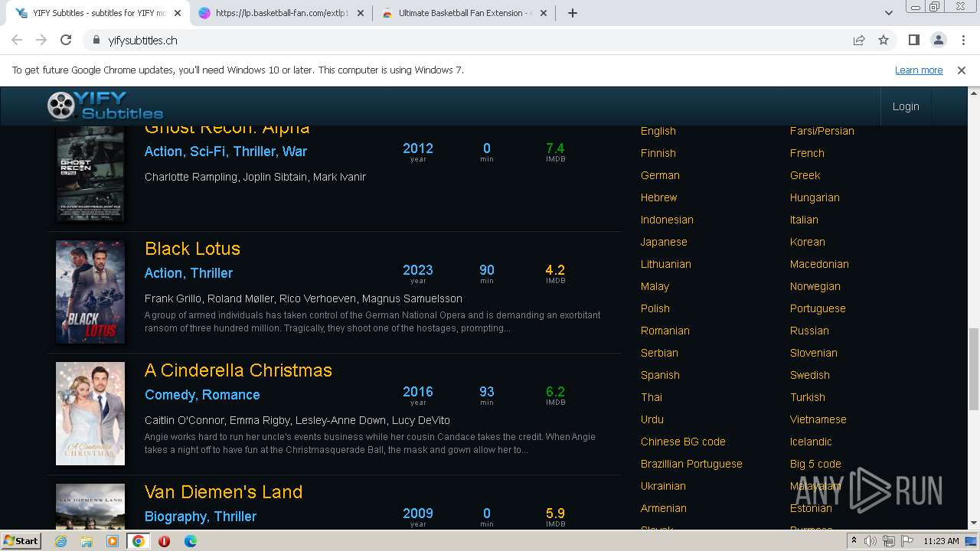Open Van Diemen's Land title link
980x551 pixels.
click(x=224, y=492)
